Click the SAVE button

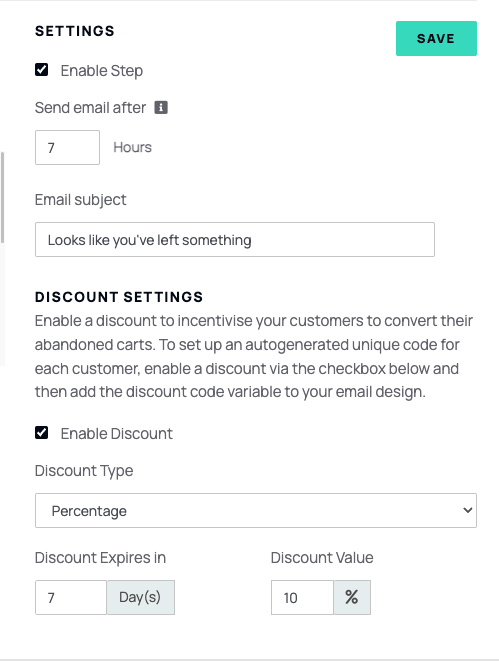click(x=436, y=38)
